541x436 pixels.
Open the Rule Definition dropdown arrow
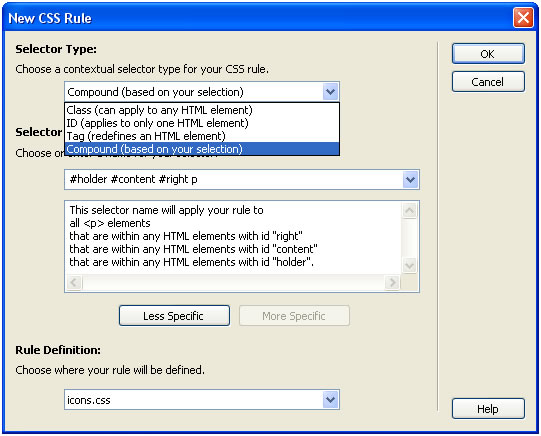(330, 400)
